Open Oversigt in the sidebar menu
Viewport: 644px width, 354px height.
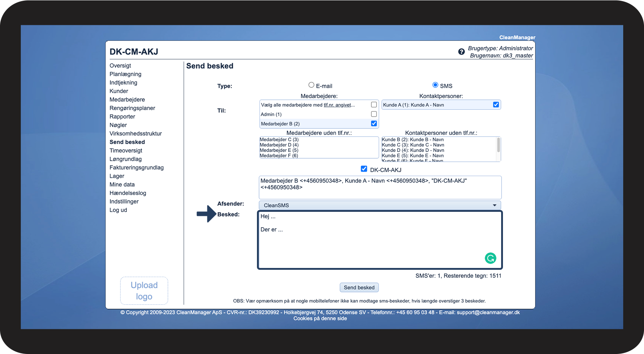click(120, 66)
